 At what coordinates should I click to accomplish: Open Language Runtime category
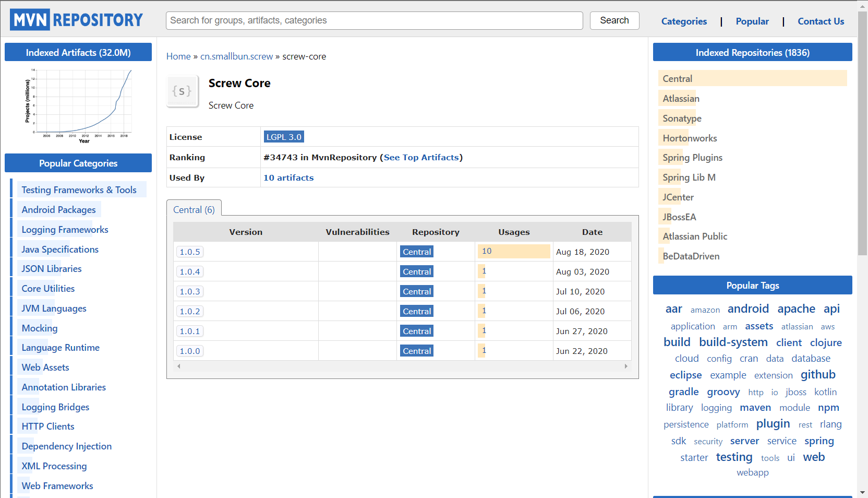(x=61, y=348)
